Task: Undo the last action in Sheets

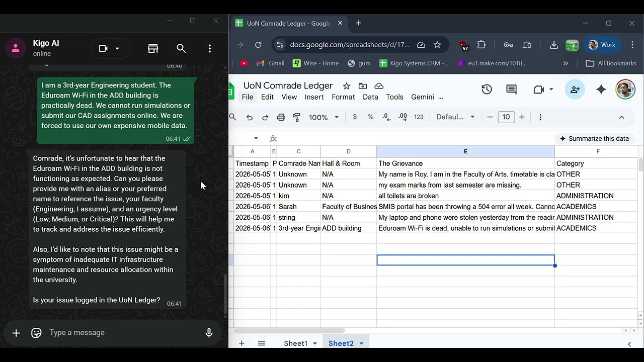Action: point(249,117)
